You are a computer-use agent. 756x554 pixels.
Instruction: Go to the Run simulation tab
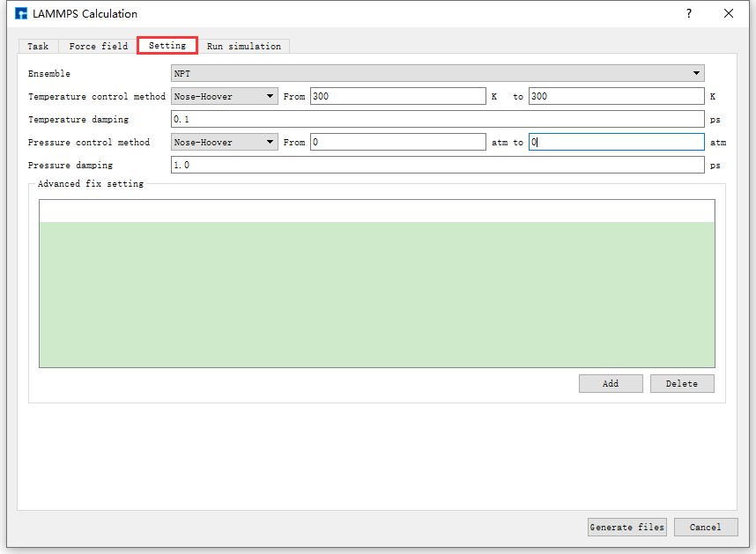243,46
